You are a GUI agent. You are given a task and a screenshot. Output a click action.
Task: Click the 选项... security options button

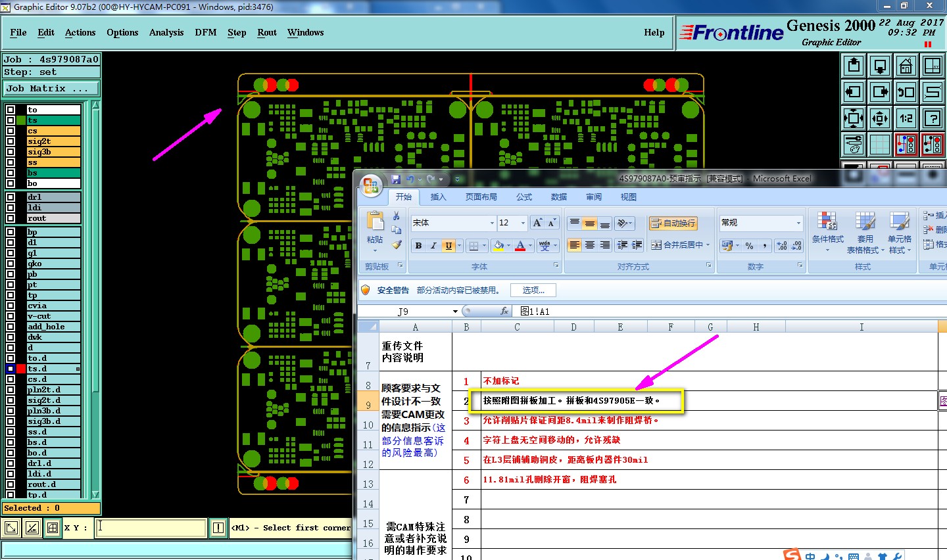point(533,290)
